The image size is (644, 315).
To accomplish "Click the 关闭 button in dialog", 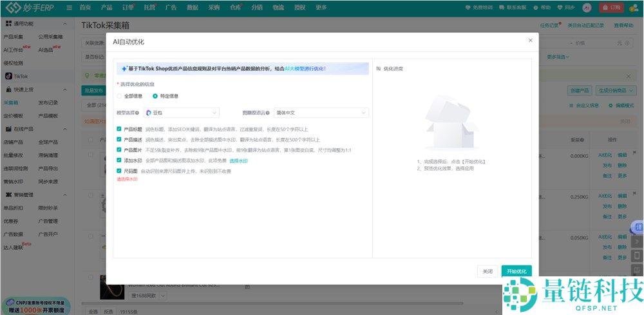I will tap(488, 271).
